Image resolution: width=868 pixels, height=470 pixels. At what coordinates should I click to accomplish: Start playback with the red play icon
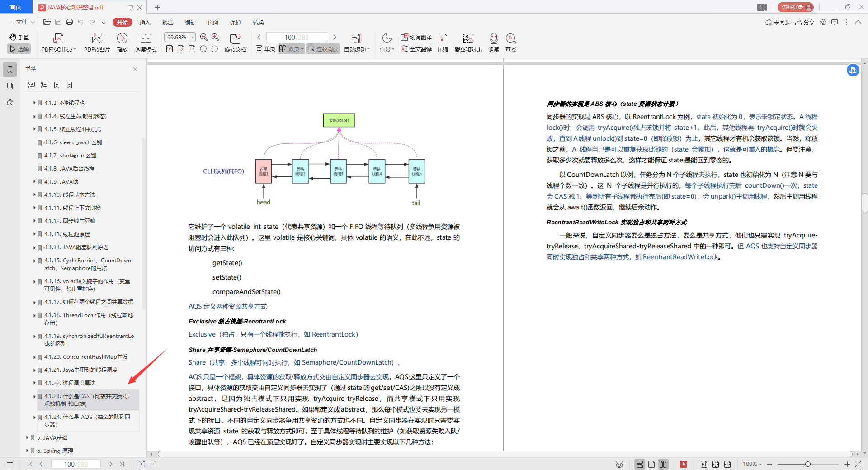[684, 464]
